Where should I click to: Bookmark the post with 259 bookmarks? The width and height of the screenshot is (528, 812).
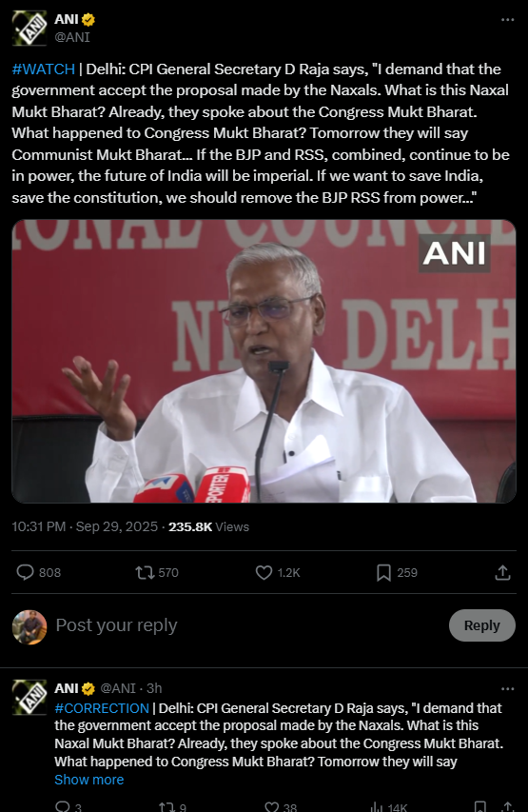click(383, 572)
